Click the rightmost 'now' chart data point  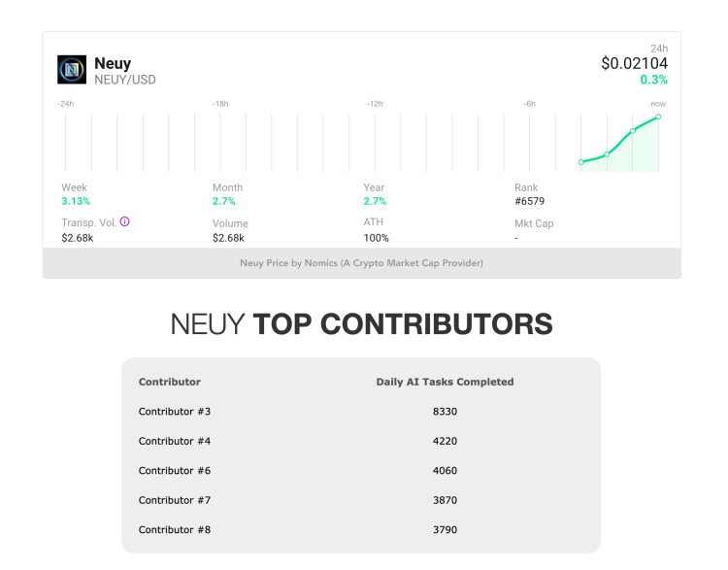click(x=658, y=117)
